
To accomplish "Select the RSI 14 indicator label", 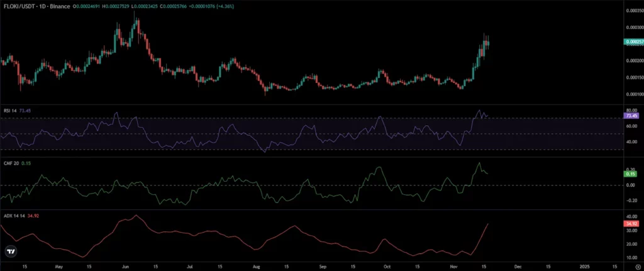I will [9, 111].
